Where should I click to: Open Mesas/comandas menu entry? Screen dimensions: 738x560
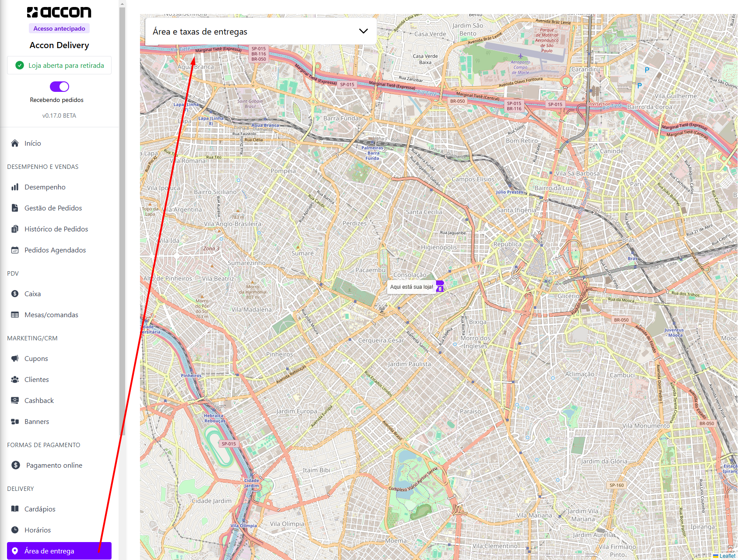click(59, 315)
